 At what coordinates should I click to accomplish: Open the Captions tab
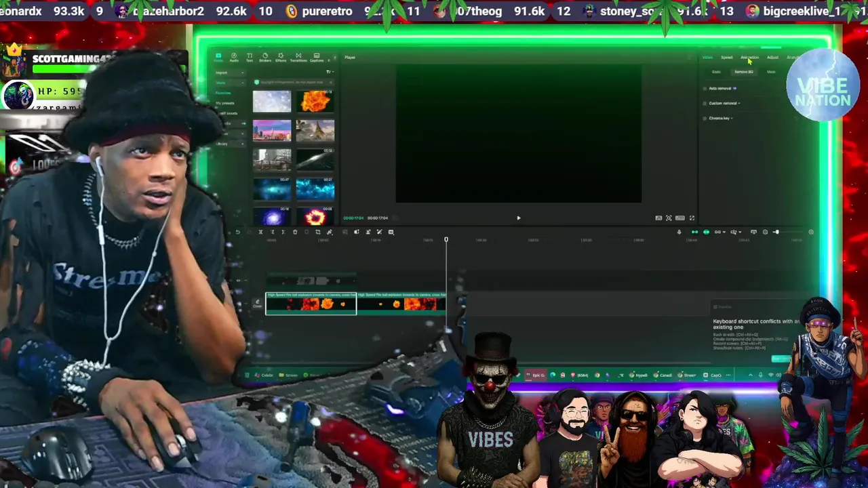317,58
